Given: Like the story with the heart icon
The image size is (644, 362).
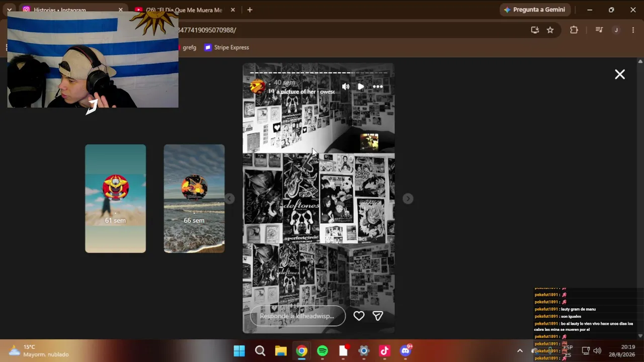Looking at the screenshot, I should 359,316.
